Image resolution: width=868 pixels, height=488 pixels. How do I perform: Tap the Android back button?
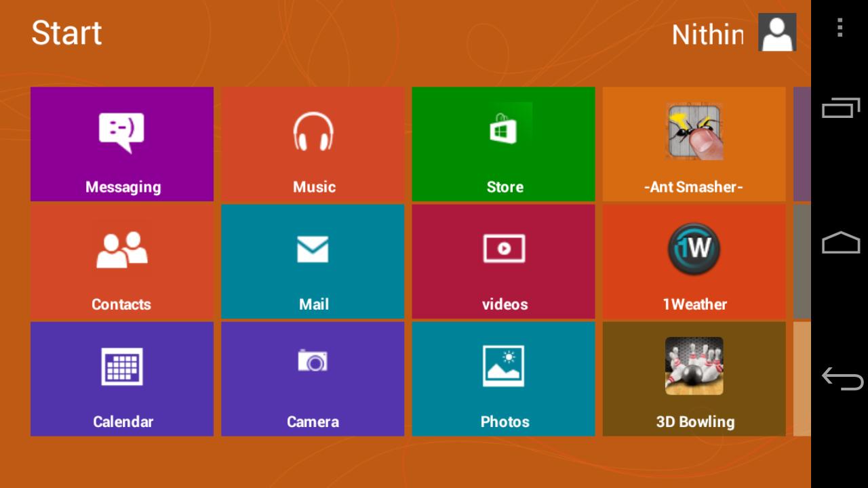pyautogui.click(x=841, y=378)
